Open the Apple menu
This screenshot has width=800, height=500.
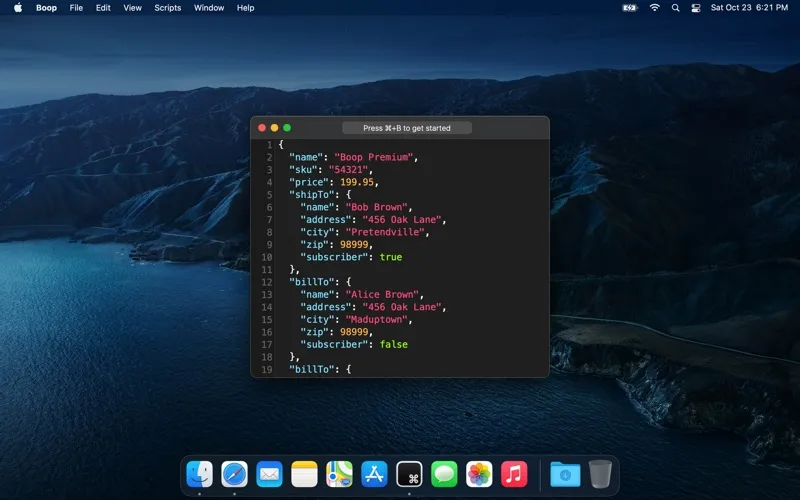(x=18, y=8)
